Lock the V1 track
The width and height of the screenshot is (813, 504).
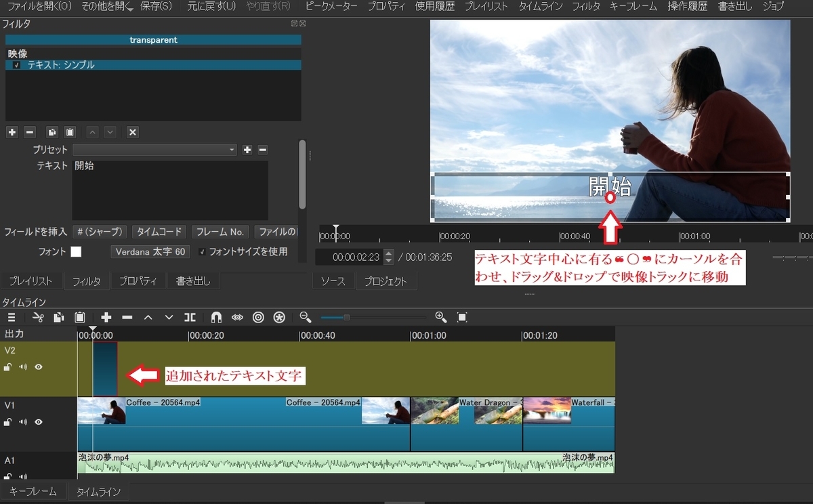[7, 422]
